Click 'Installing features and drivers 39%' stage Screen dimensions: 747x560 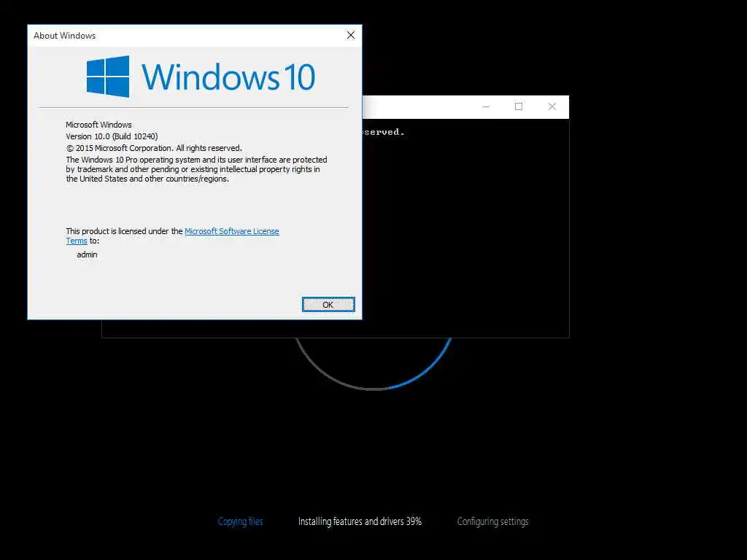point(360,521)
